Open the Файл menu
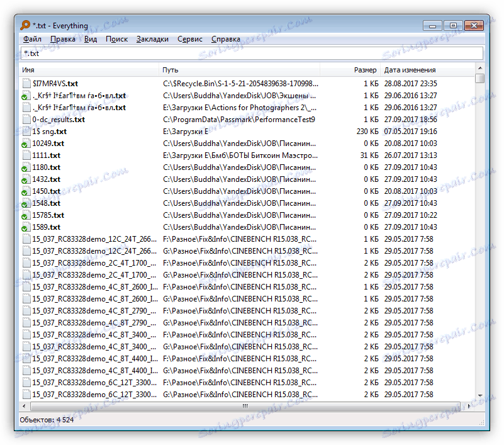The image size is (504, 445). [32, 39]
